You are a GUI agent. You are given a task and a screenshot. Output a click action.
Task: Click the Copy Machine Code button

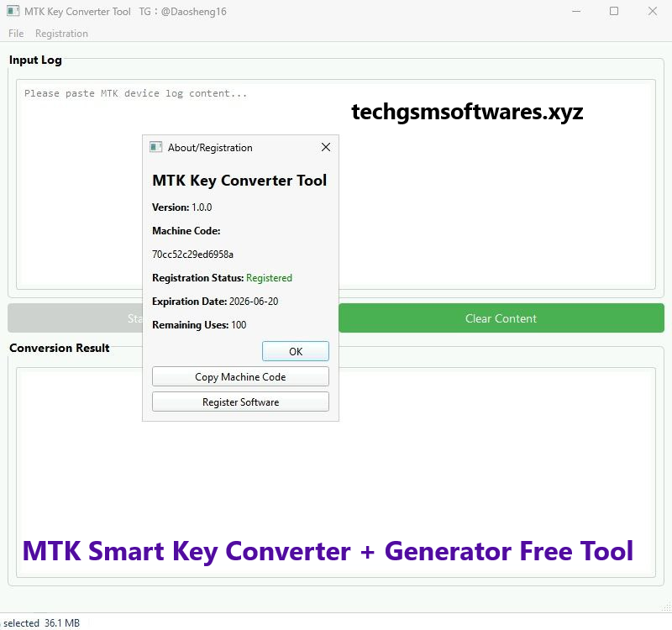(240, 376)
